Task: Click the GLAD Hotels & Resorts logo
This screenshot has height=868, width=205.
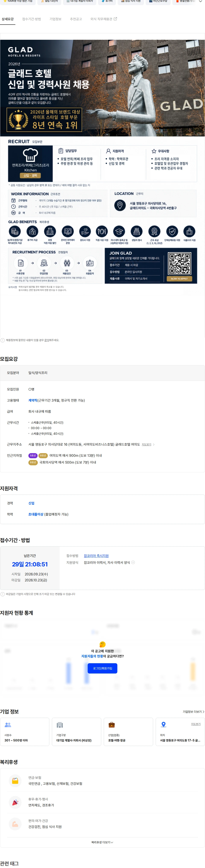Action: pos(24,52)
